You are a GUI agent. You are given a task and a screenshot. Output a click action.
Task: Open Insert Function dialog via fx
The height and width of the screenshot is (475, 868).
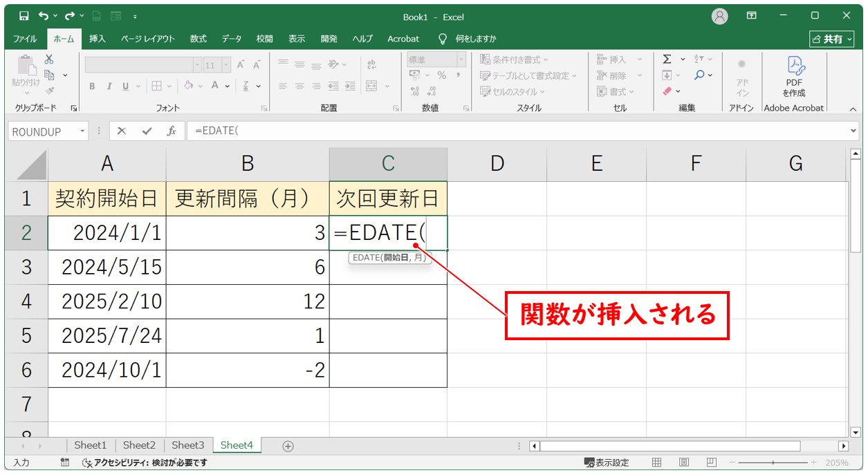click(x=171, y=131)
